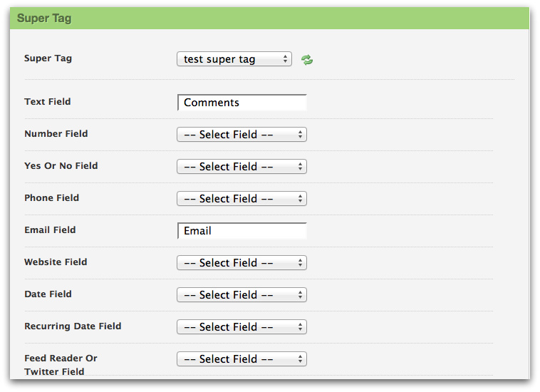Click the 'Recurring Date Field' label text
Image resolution: width=540 pixels, height=392 pixels.
click(x=73, y=326)
